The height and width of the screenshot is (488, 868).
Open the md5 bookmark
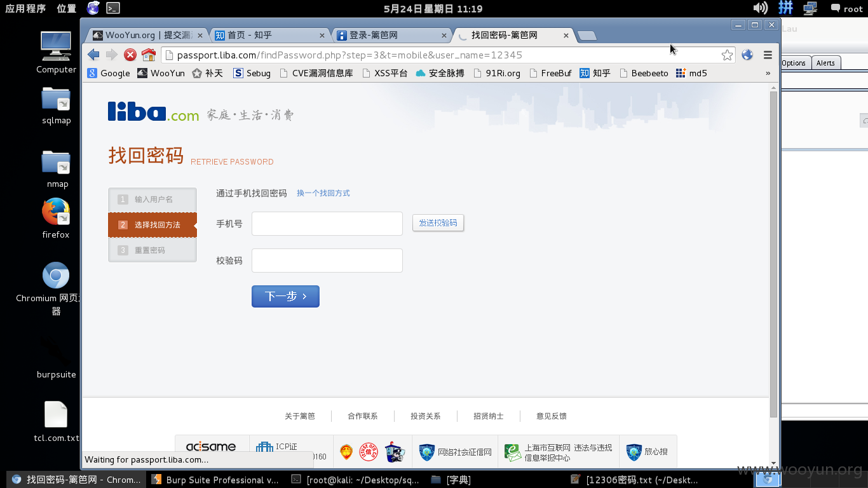(691, 73)
